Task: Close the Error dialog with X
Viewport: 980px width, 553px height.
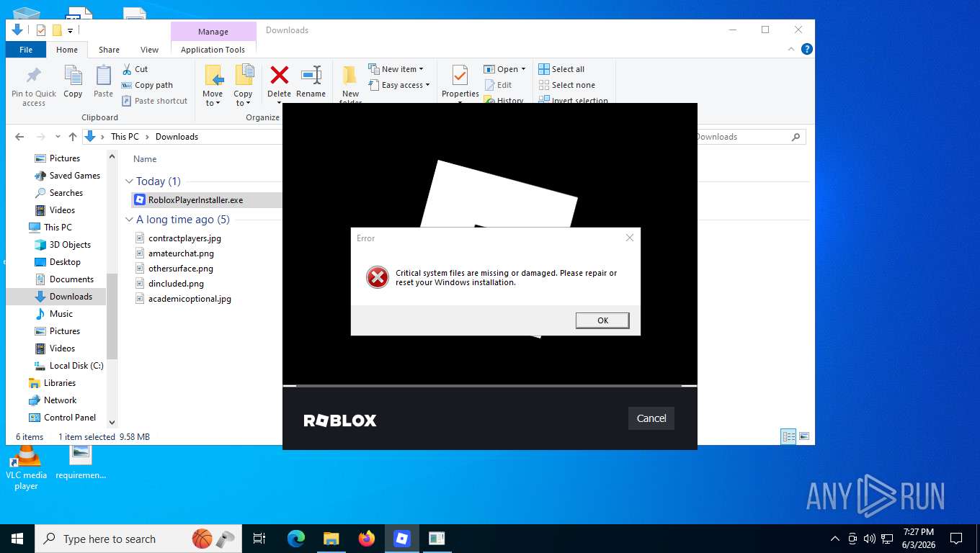Action: pos(630,238)
